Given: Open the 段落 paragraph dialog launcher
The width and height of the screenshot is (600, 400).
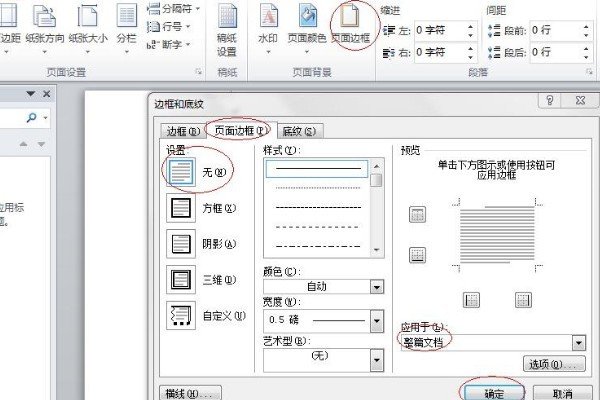Looking at the screenshot, I should coord(590,72).
